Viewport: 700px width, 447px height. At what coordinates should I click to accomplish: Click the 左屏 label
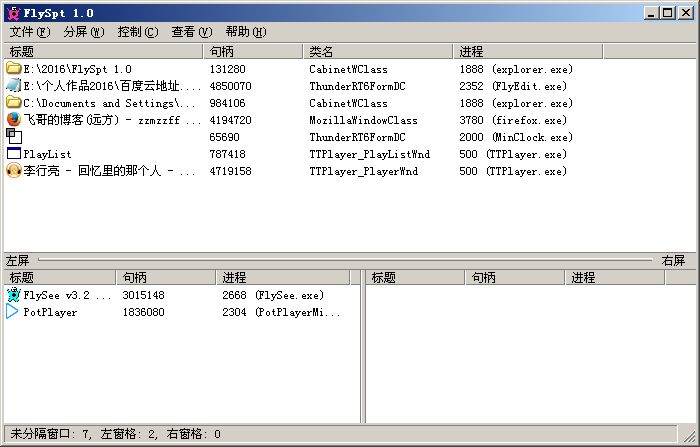[17, 260]
